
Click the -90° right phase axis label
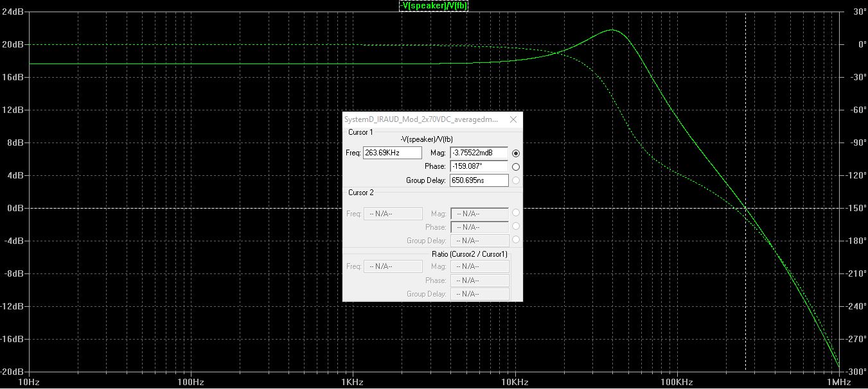858,143
